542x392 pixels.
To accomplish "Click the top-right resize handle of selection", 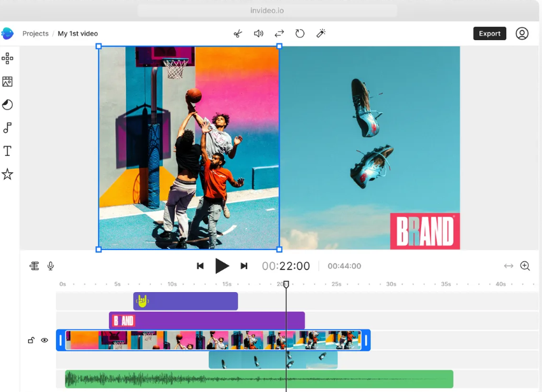I will click(x=280, y=46).
